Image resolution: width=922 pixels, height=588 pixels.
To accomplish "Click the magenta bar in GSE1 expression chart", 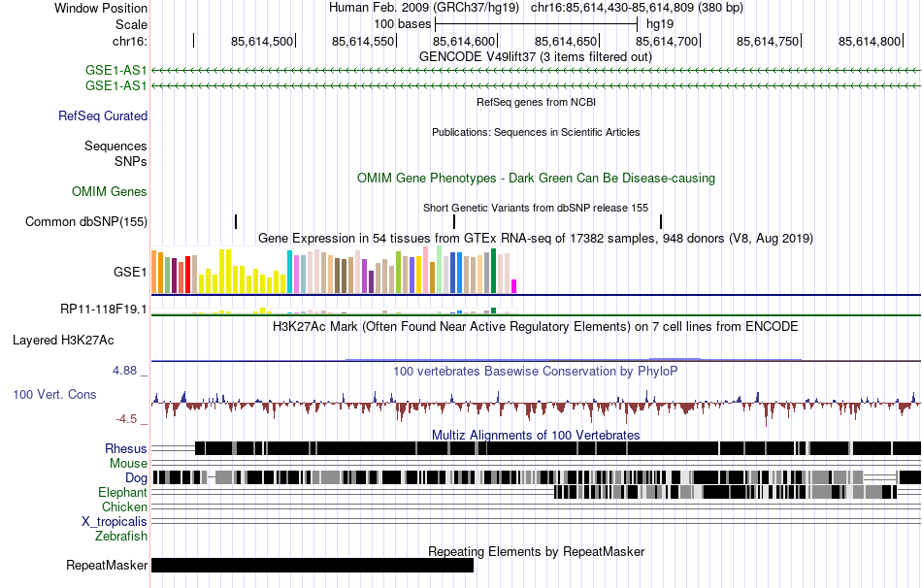I will coord(514,286).
